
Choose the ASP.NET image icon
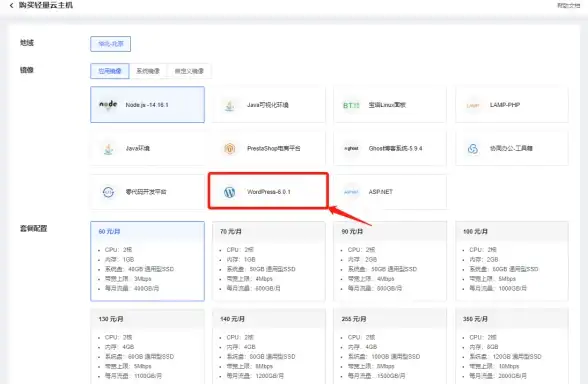coord(351,192)
